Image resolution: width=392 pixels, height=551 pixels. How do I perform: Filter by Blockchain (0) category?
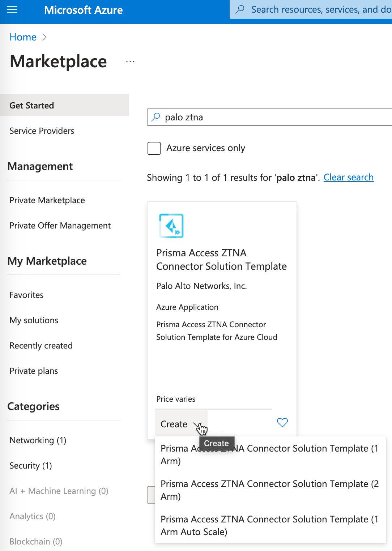pyautogui.click(x=36, y=542)
